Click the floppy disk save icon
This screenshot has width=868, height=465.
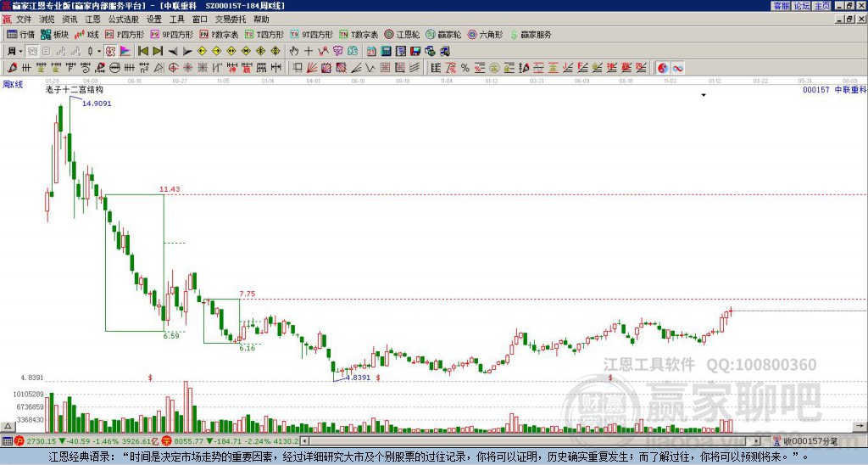click(415, 52)
